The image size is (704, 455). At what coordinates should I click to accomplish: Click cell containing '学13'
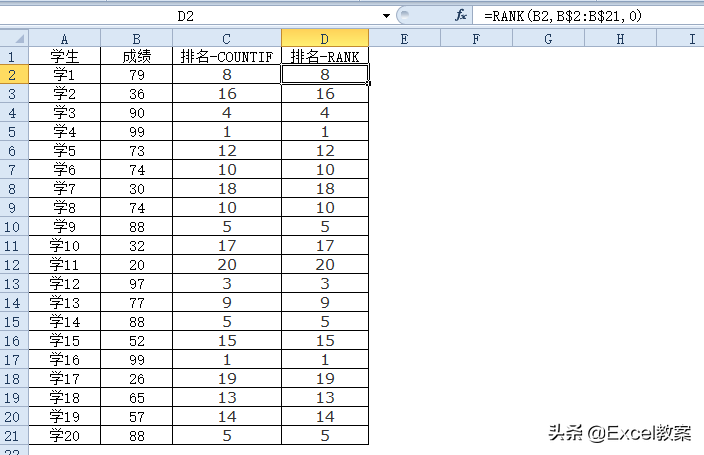tap(65, 303)
